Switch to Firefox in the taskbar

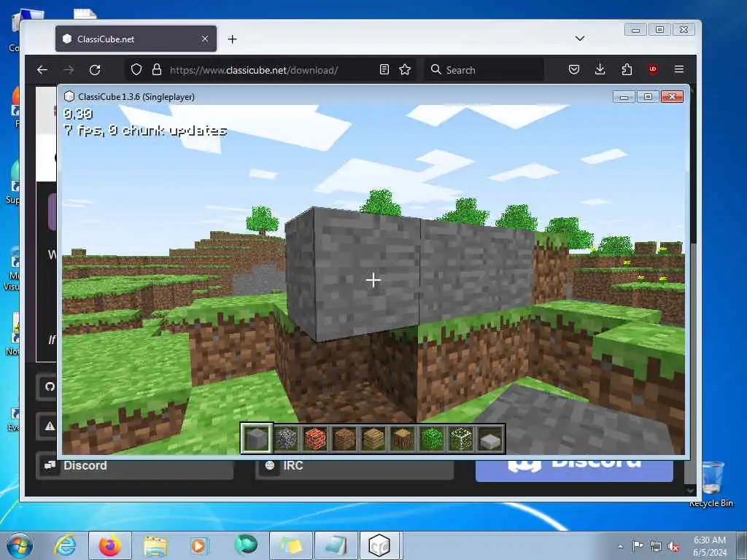(x=110, y=545)
